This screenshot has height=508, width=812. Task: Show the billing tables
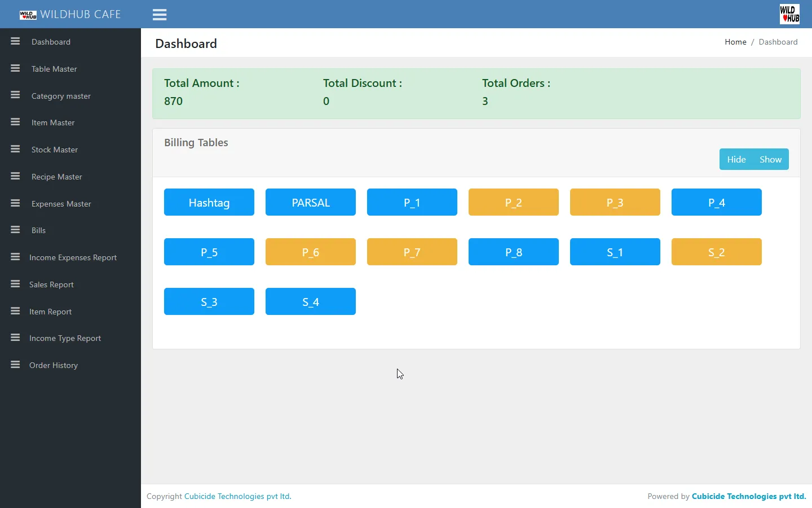coord(770,159)
